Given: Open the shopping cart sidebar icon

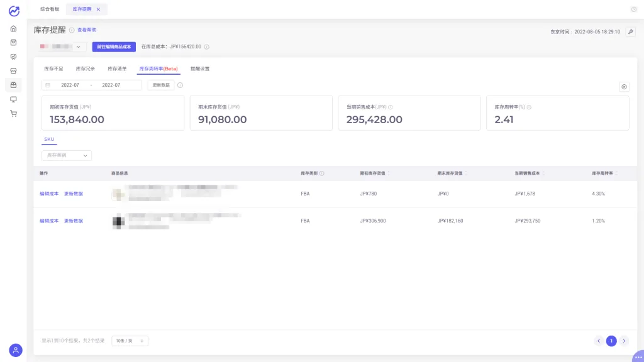Looking at the screenshot, I should point(14,114).
